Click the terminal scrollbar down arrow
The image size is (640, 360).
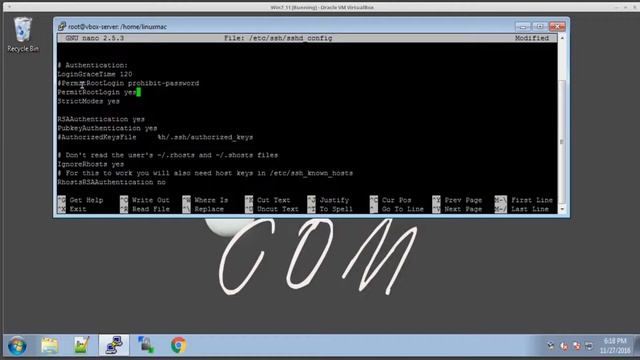[x=562, y=209]
